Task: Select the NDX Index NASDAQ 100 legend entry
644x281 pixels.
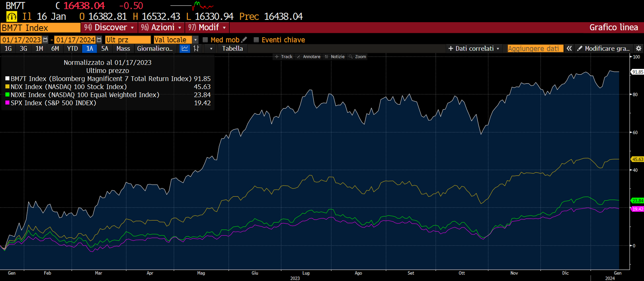Action: click(x=108, y=86)
